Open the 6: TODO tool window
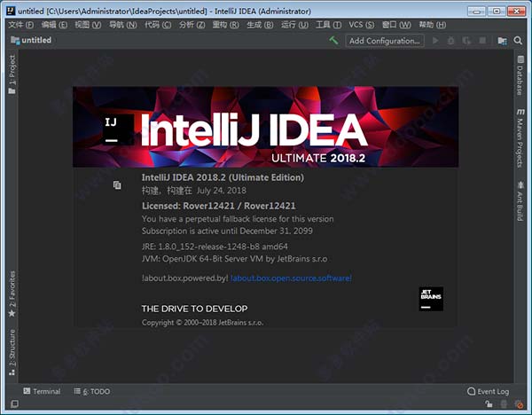532x415 pixels. pyautogui.click(x=92, y=391)
